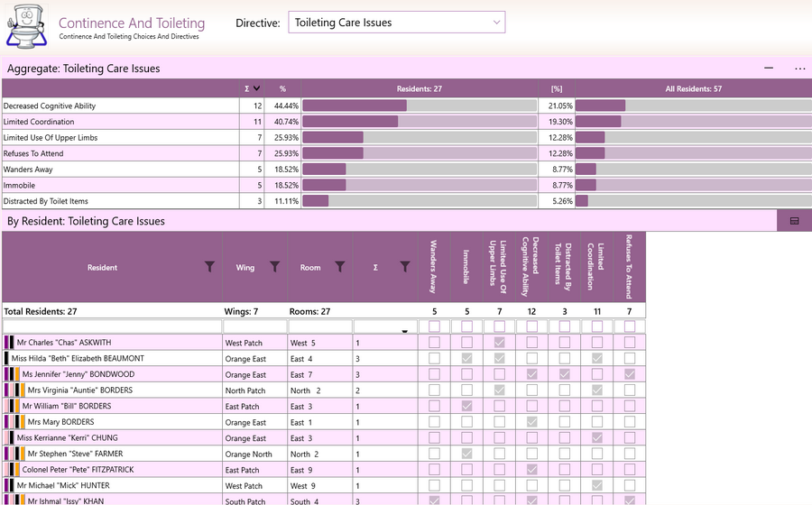Click Distracted By Toilet Items column header
This screenshot has width=812, height=505.
tap(565, 267)
